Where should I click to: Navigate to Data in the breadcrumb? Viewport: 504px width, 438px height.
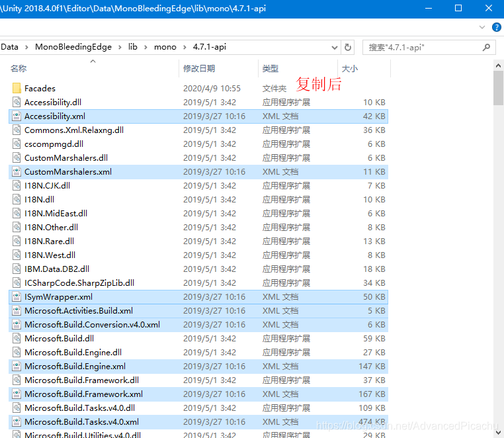(x=10, y=47)
